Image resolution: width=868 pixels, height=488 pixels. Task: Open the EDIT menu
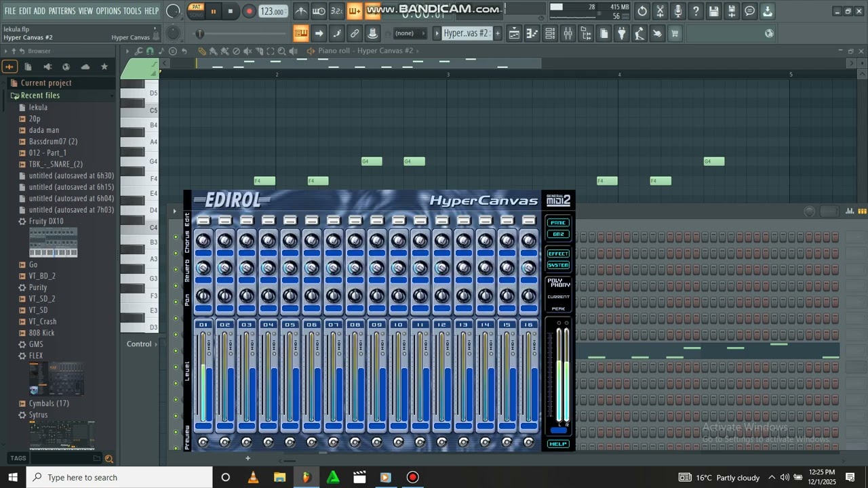25,11
